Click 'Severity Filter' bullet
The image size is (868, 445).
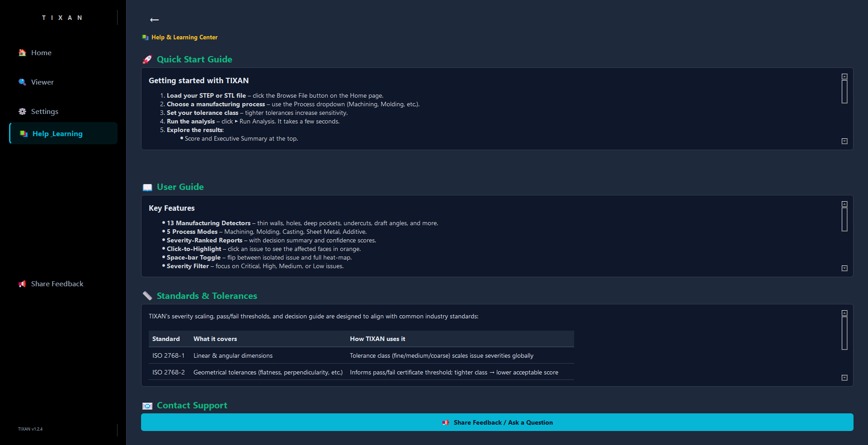(188, 266)
